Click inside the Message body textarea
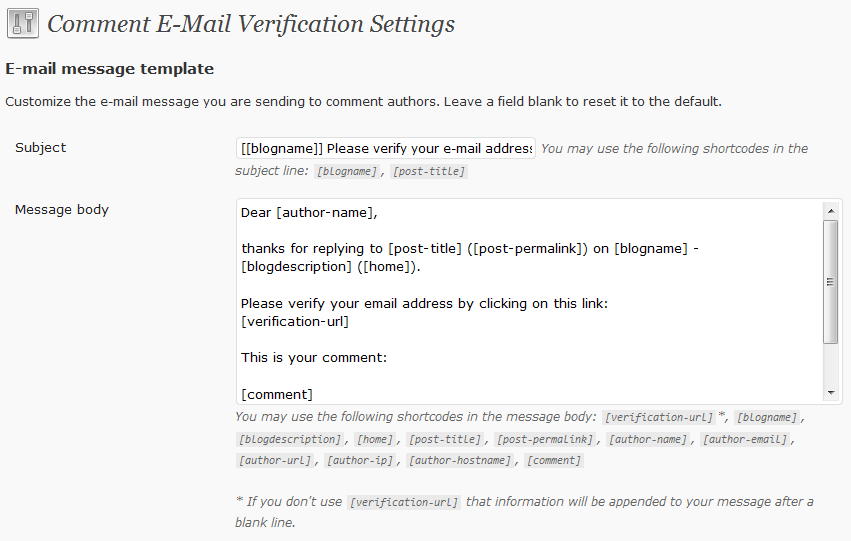 click(529, 302)
